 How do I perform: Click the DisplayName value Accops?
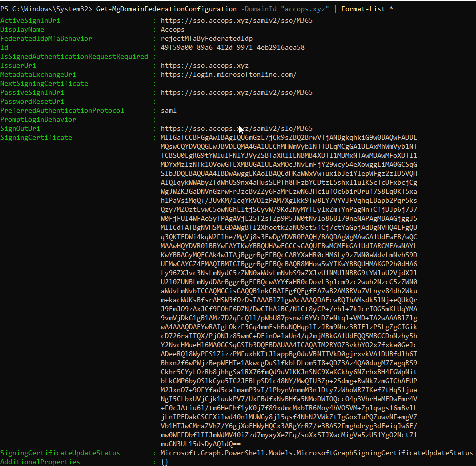coord(172,30)
